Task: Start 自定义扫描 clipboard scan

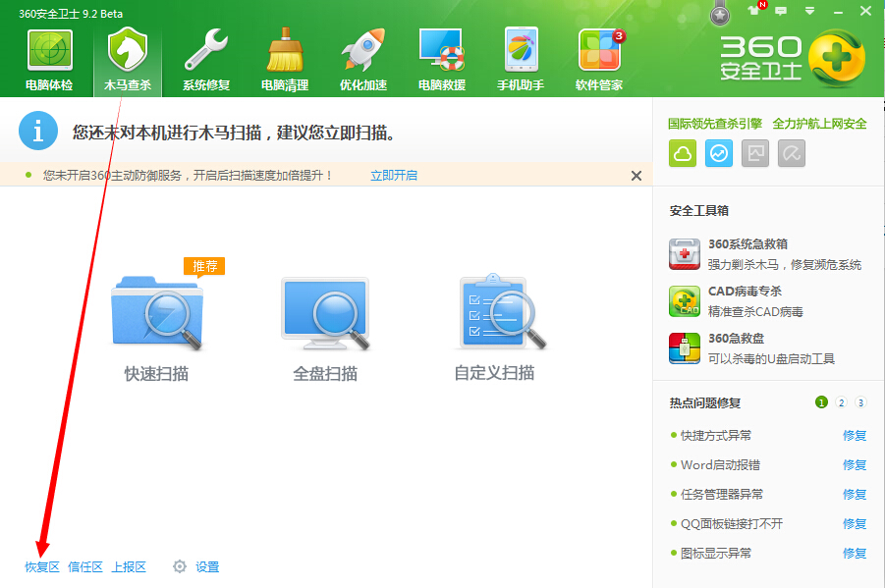Action: tap(501, 311)
